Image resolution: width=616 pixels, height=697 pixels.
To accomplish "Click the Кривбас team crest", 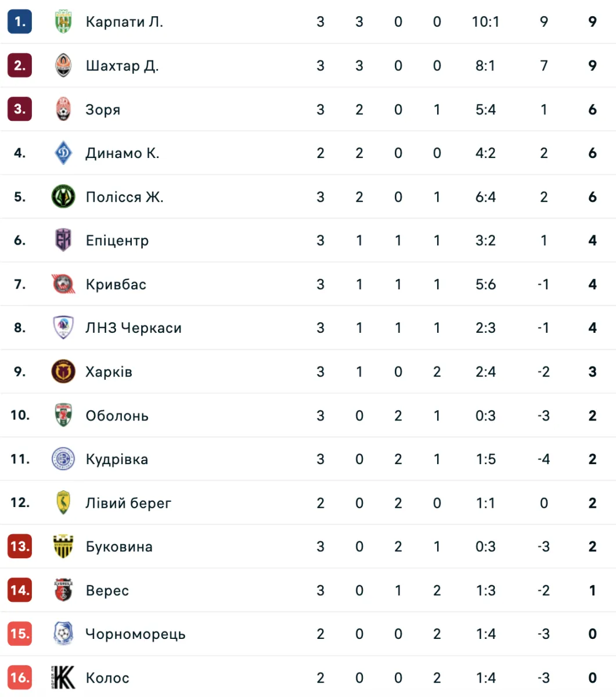I will [63, 284].
